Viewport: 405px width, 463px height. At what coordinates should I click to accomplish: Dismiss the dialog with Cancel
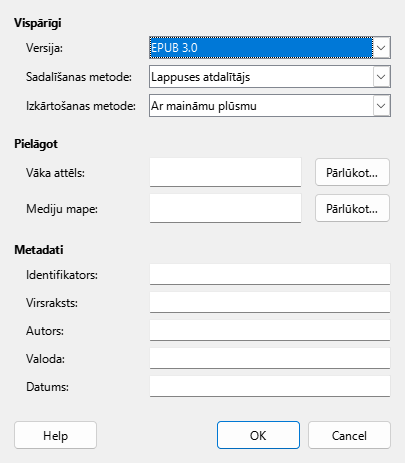(x=349, y=435)
